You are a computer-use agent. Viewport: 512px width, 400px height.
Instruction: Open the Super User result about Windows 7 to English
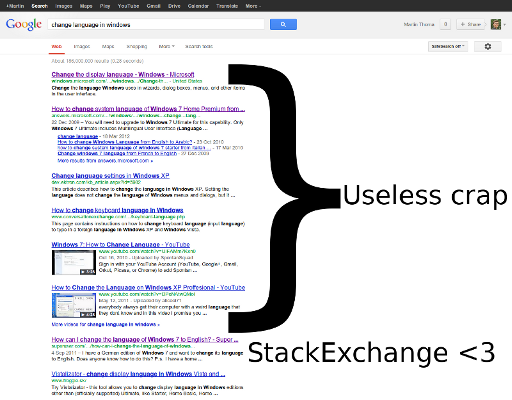click(x=145, y=339)
